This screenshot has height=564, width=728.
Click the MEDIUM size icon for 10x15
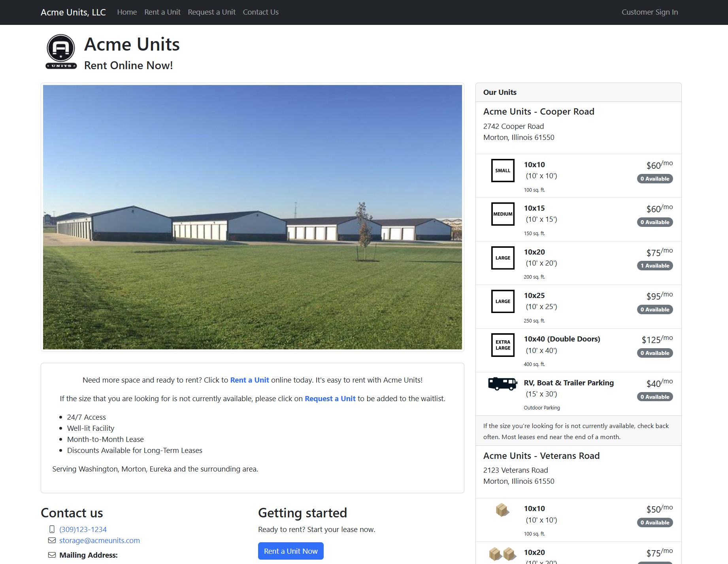pyautogui.click(x=503, y=214)
